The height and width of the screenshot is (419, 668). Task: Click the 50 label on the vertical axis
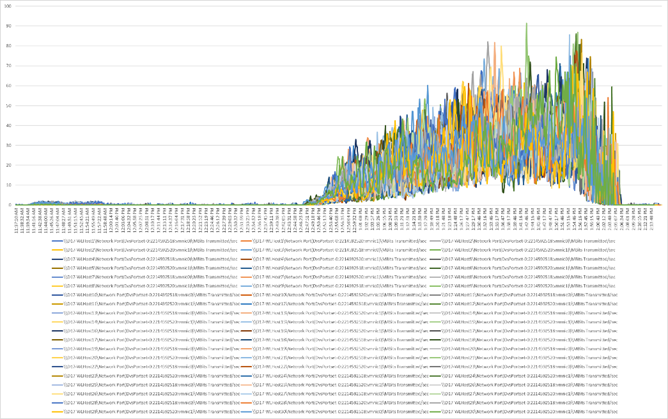click(x=8, y=106)
